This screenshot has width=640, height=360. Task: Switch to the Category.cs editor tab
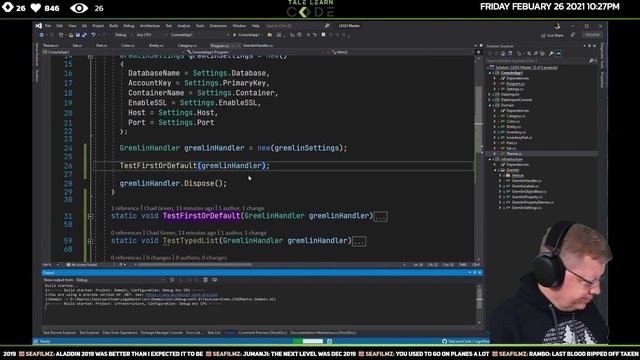click(187, 46)
